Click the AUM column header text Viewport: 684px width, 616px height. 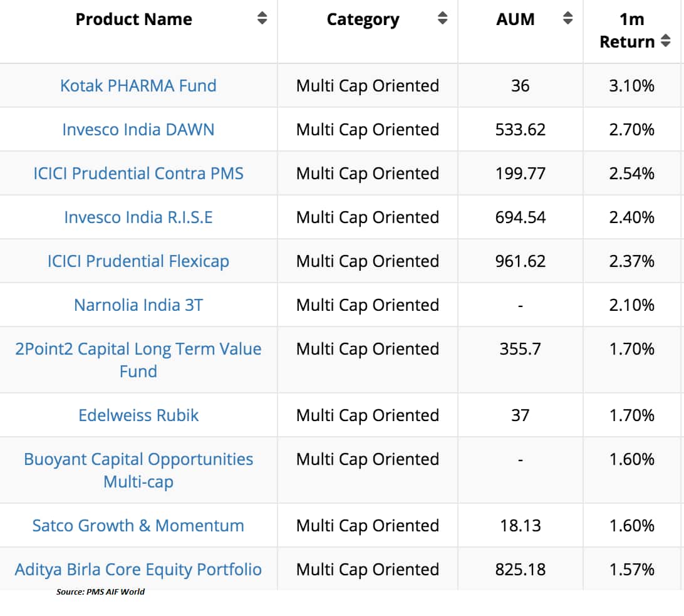(x=515, y=19)
